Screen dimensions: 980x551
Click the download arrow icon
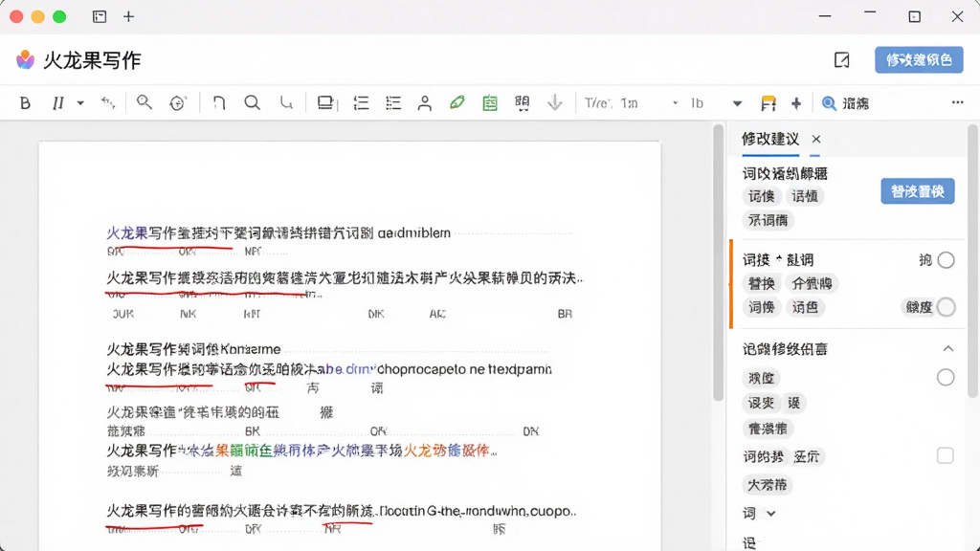tap(554, 102)
